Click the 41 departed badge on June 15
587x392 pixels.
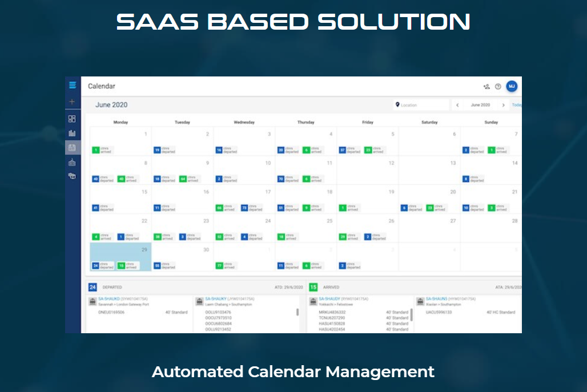103,208
